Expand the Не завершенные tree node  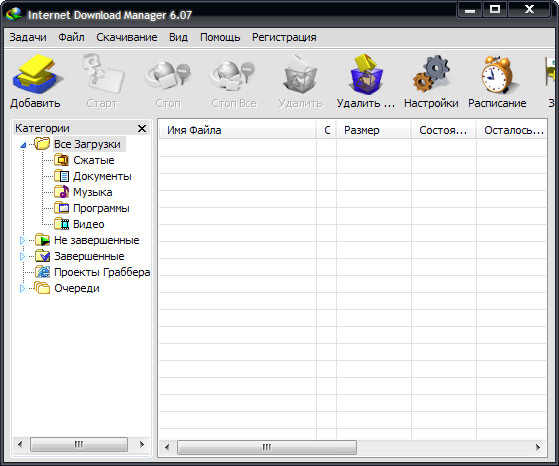(22, 240)
